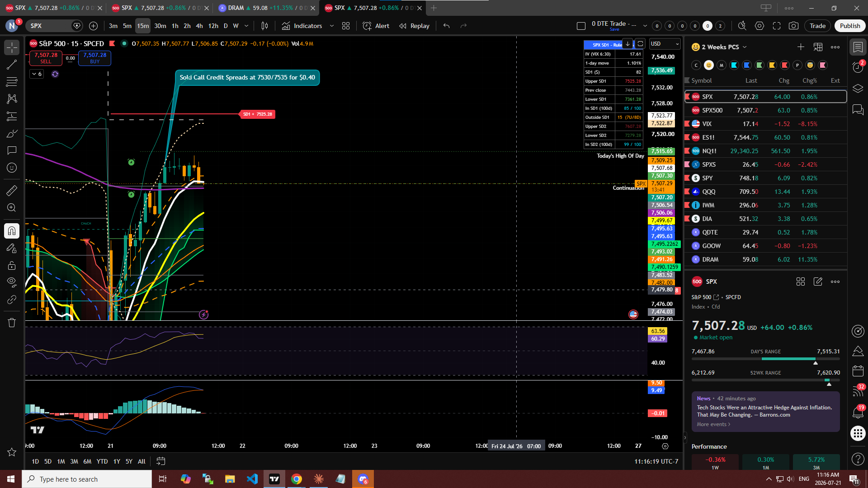Image resolution: width=868 pixels, height=488 pixels.
Task: Expand the Indicators favorites dropdown arrow
Action: 332,26
